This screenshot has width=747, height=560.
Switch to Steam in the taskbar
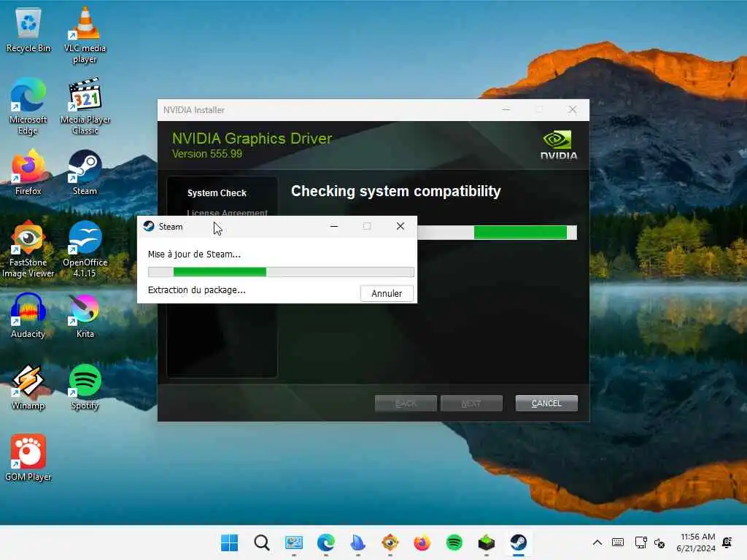[x=519, y=542]
